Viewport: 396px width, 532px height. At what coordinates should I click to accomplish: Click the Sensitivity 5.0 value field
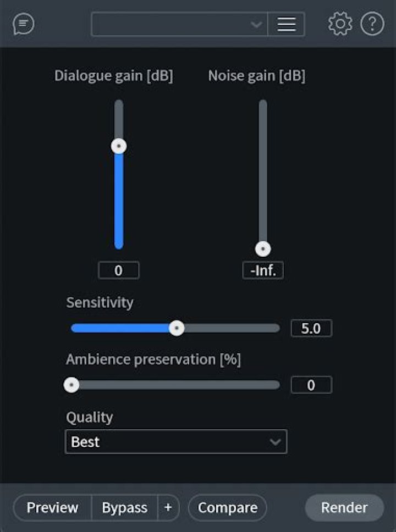point(311,329)
